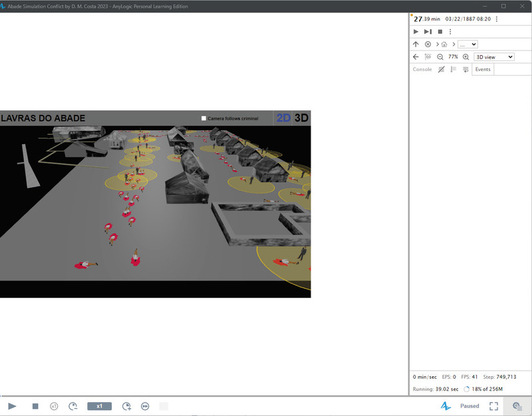Click the x1 speed indicator
This screenshot has height=416, width=532.
click(99, 406)
